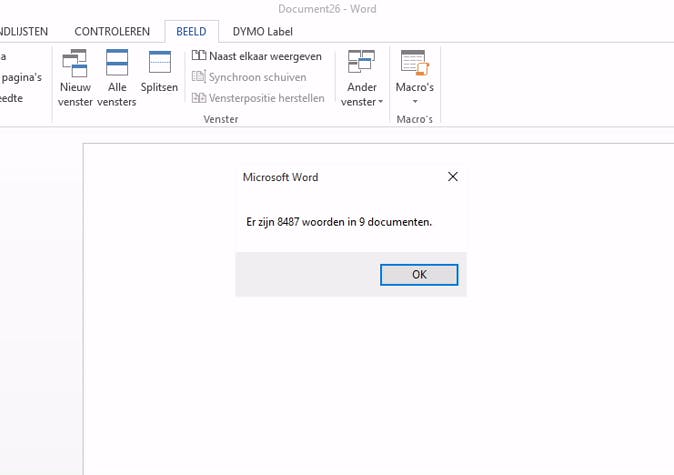Select the pagina's view option
Screen dimensions: 674x475
21,77
